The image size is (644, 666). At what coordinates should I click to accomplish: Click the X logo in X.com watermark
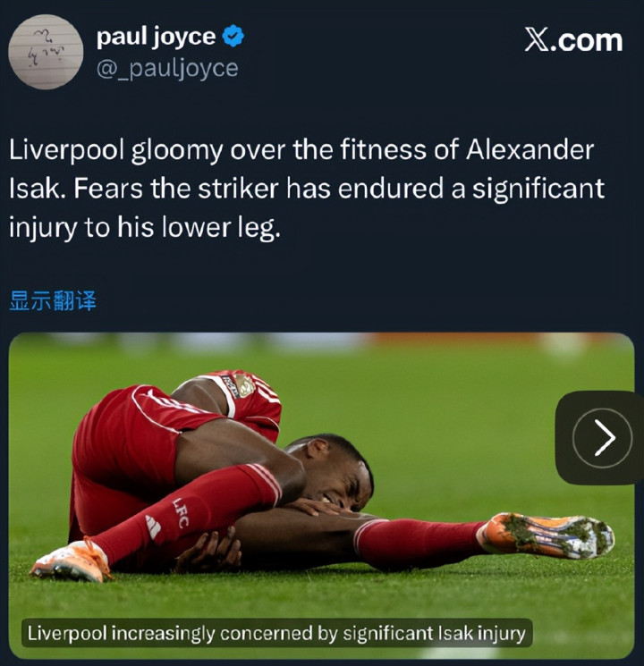coord(537,40)
